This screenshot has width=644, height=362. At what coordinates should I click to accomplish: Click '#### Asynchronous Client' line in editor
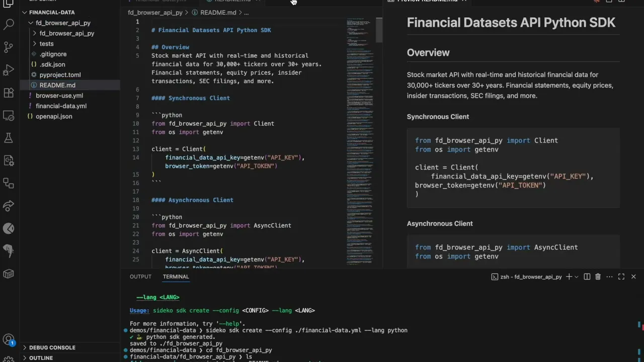[192, 200]
